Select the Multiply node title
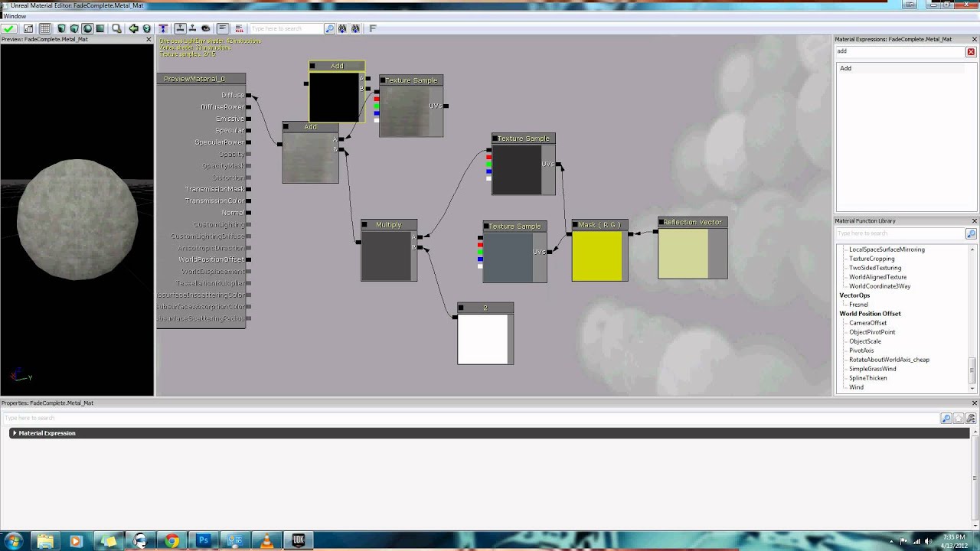Viewport: 980px width, 551px height. (388, 225)
